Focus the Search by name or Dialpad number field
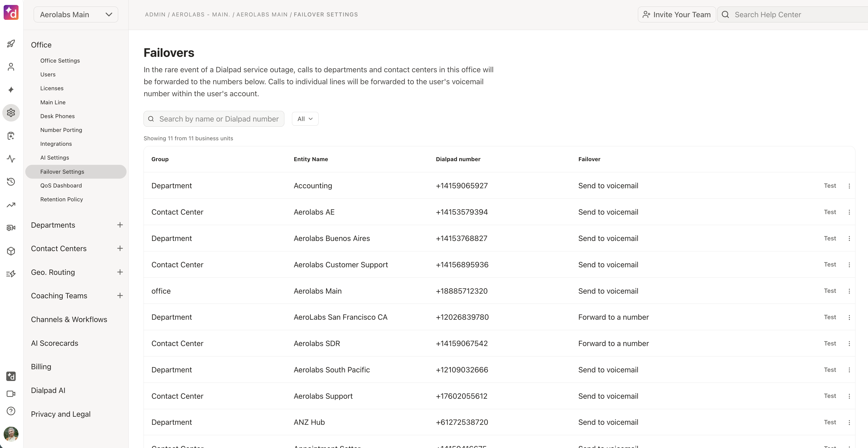 pos(214,119)
